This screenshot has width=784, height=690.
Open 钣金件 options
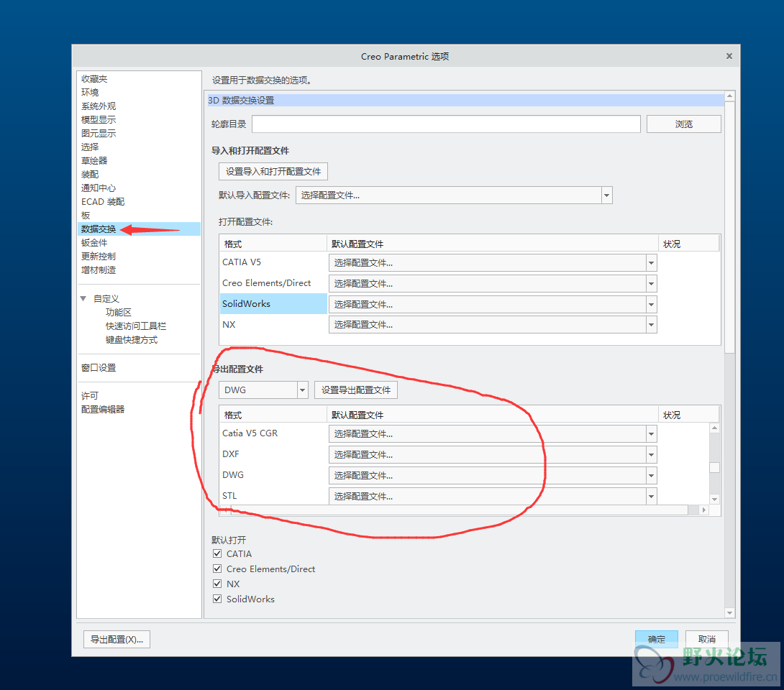94,243
